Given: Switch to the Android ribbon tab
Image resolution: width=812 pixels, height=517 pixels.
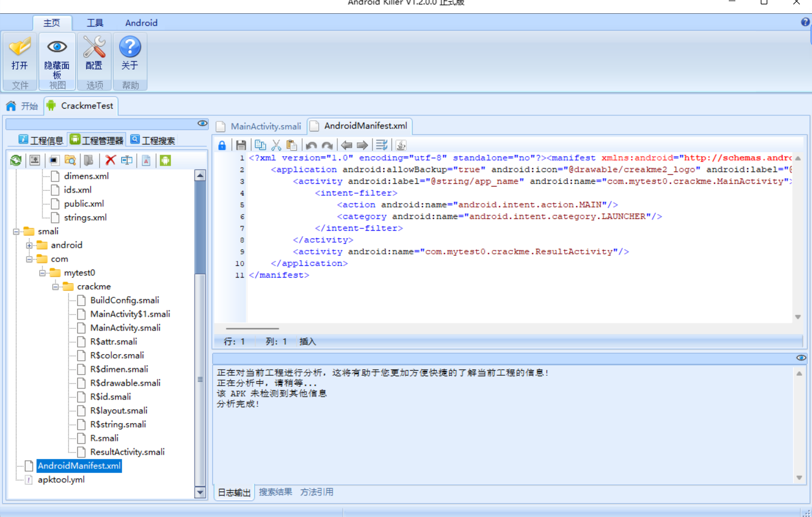Looking at the screenshot, I should 141,23.
